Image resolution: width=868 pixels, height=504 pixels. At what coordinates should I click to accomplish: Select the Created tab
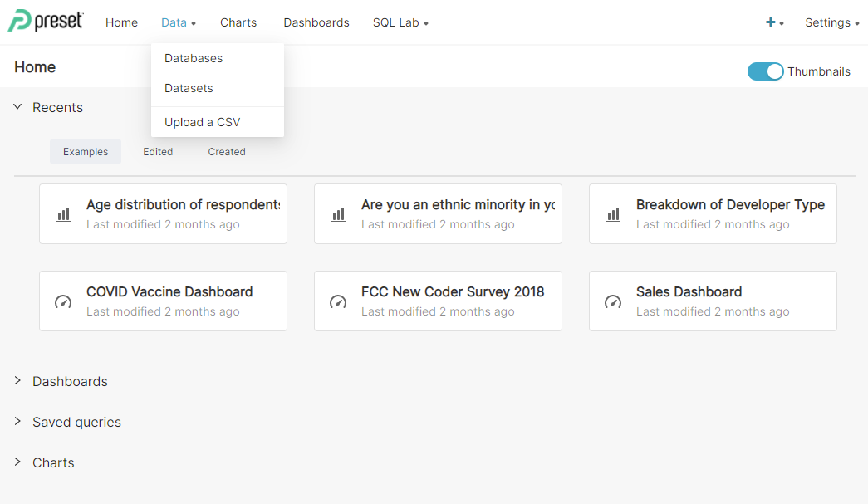click(x=226, y=151)
